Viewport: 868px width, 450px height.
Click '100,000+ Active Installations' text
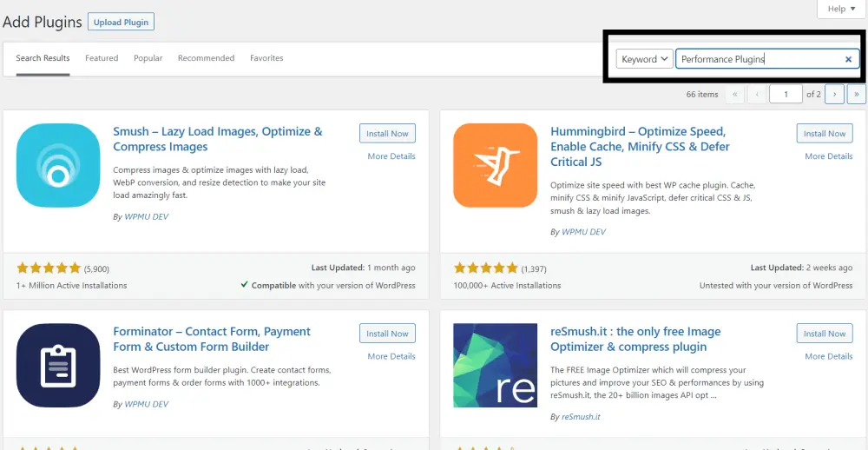coord(507,286)
